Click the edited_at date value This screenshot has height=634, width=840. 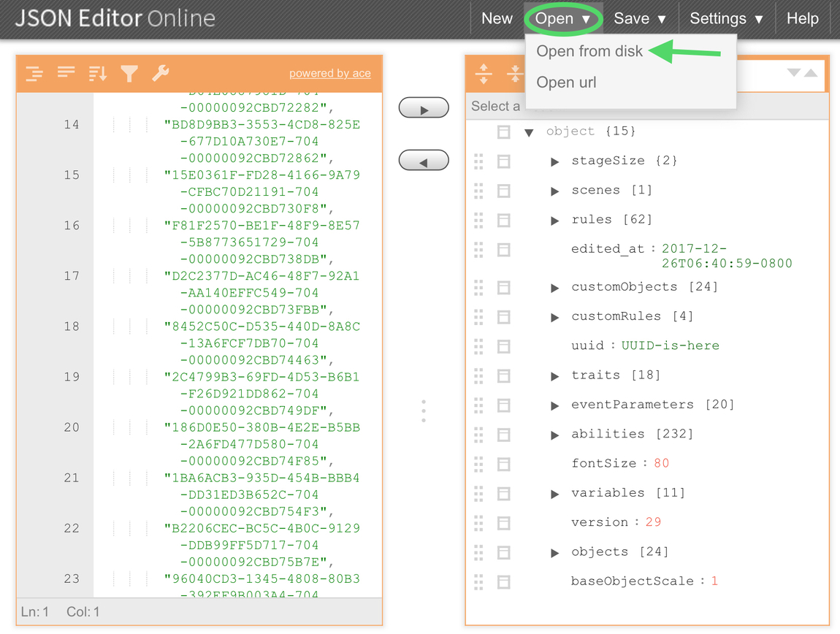click(x=727, y=256)
